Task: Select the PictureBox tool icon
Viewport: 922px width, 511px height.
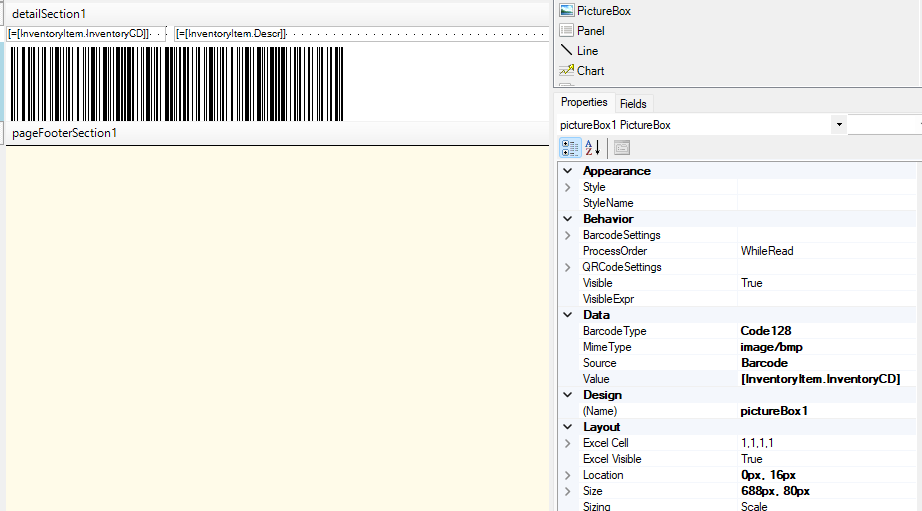Action: (x=566, y=11)
